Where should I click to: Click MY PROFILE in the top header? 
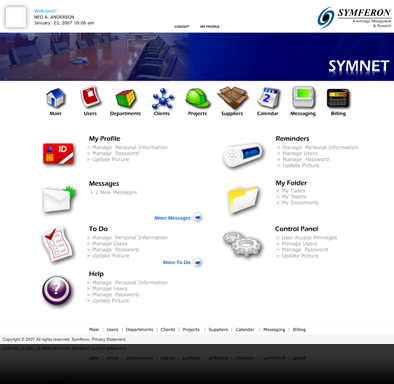coord(210,27)
